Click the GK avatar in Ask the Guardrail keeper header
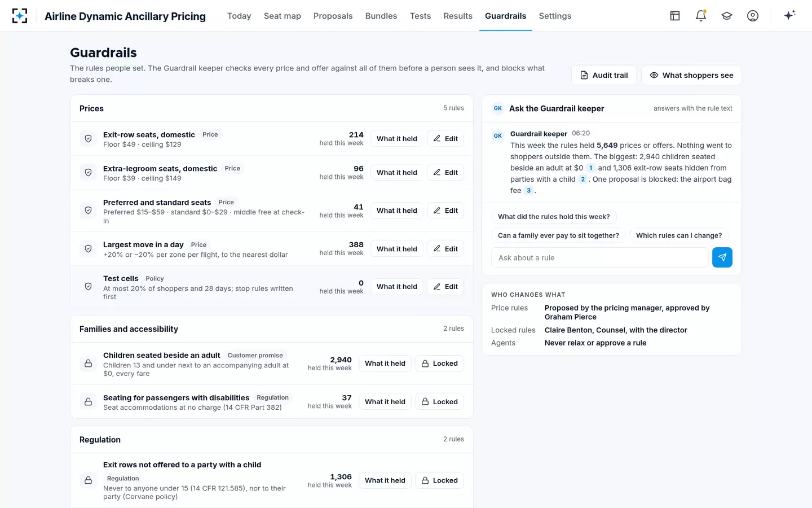Viewport: 812px width, 508px height. pyautogui.click(x=498, y=108)
